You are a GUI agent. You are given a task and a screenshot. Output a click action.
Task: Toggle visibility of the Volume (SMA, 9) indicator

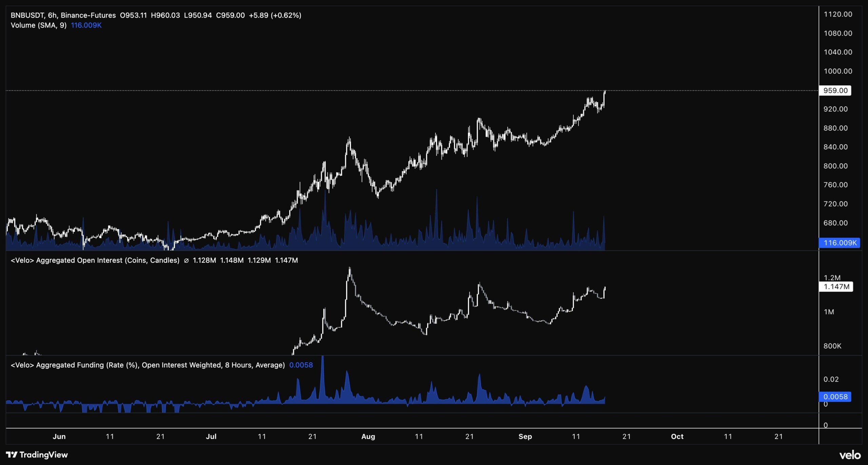click(39, 25)
